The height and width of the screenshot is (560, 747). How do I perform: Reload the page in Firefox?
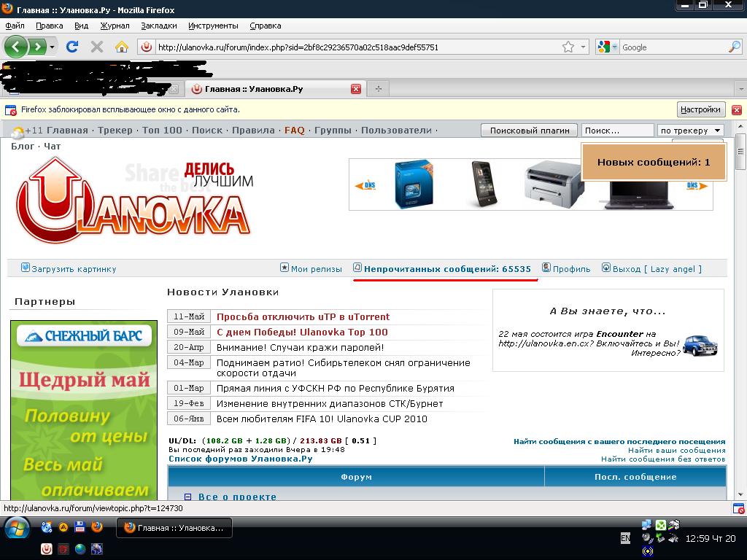pyautogui.click(x=71, y=46)
